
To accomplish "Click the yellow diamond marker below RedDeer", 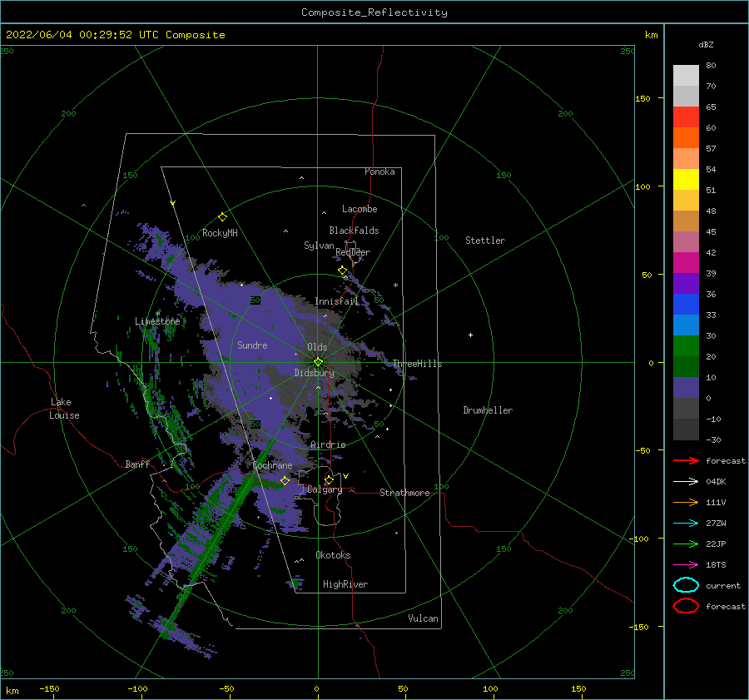I will [343, 271].
